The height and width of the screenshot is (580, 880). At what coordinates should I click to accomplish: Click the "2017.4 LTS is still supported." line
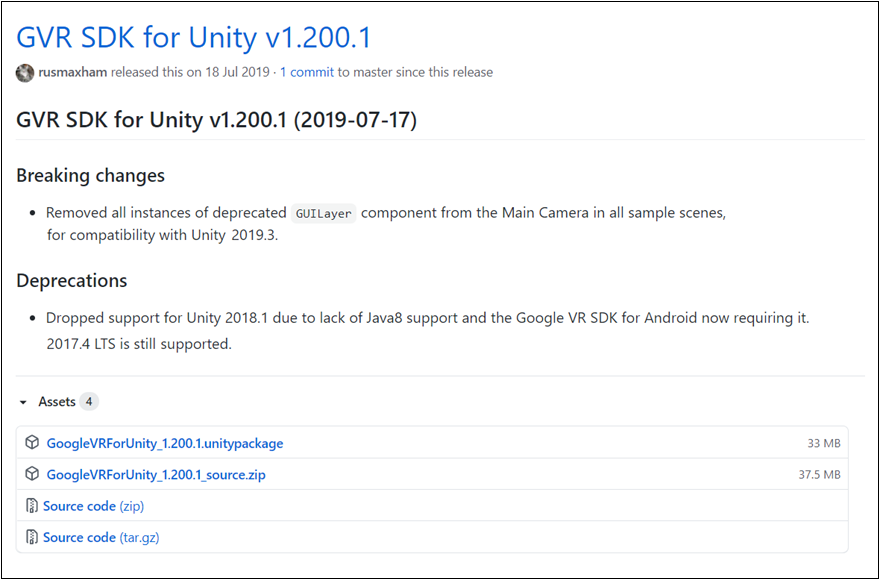tap(139, 344)
